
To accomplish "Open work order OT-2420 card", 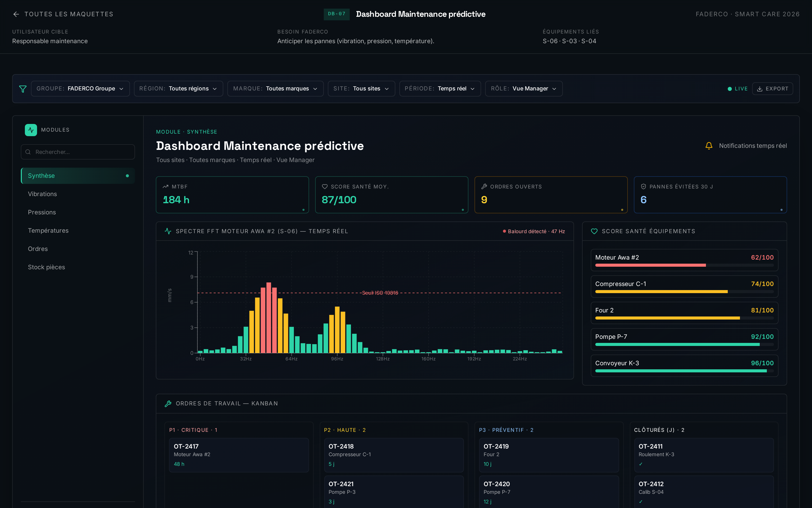I will [549, 493].
